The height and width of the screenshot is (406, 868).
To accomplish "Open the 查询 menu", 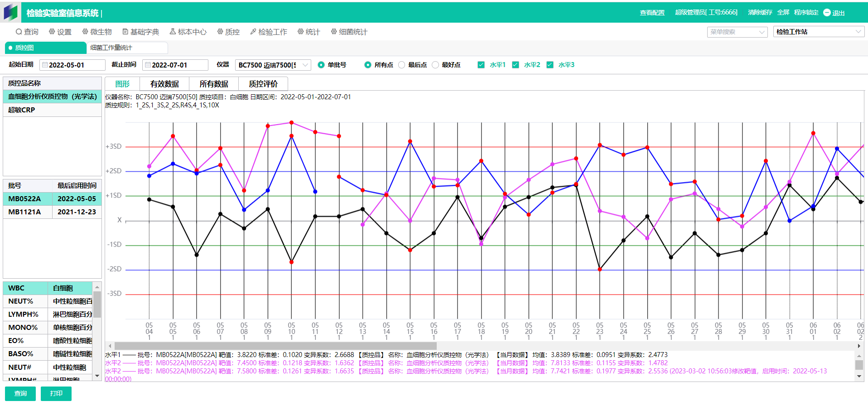I will pyautogui.click(x=27, y=32).
